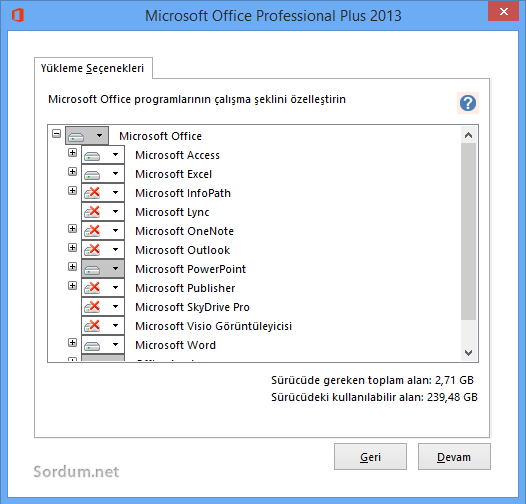The height and width of the screenshot is (504, 526).
Task: Select the Microsoft Office tree label
Action: point(160,136)
